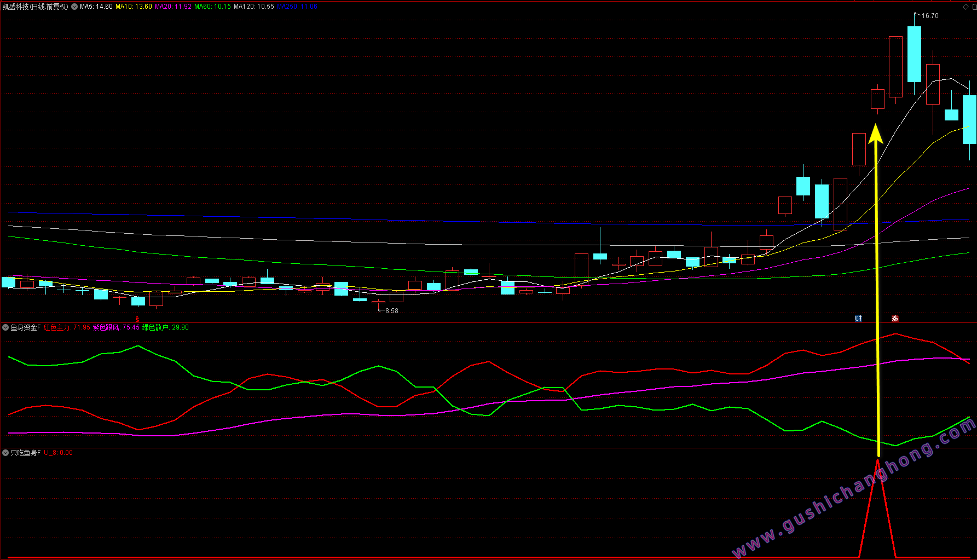
Task: Select the MA5: 14.60 label
Action: click(96, 7)
